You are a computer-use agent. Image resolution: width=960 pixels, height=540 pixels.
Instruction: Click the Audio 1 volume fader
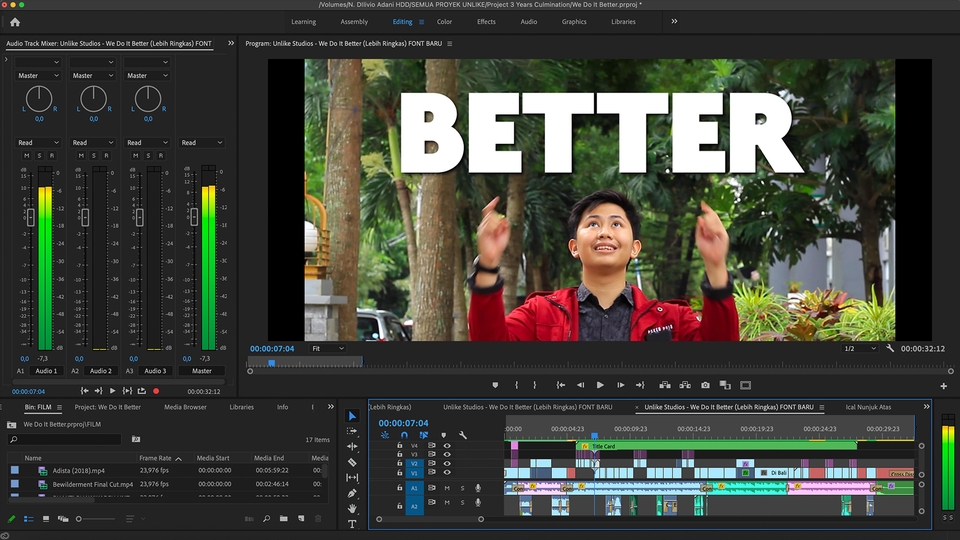tap(29, 217)
